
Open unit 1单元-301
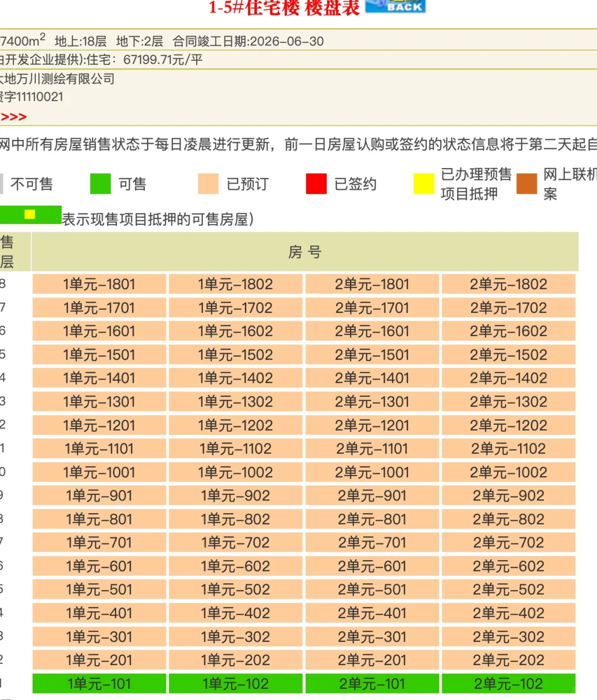coord(99,636)
